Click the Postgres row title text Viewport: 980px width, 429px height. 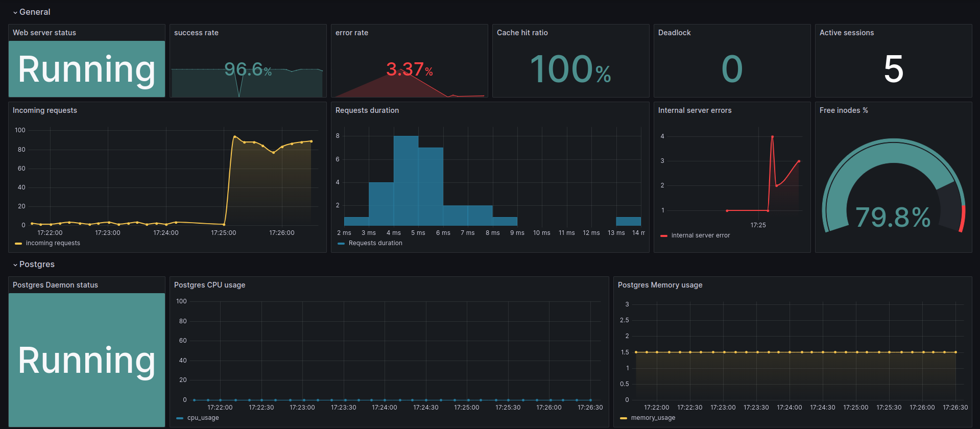click(37, 265)
